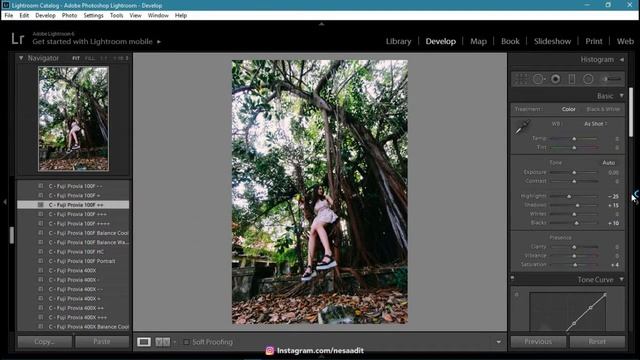Click the Highlights slider handle
Screen dimensions: 640x360
569,196
